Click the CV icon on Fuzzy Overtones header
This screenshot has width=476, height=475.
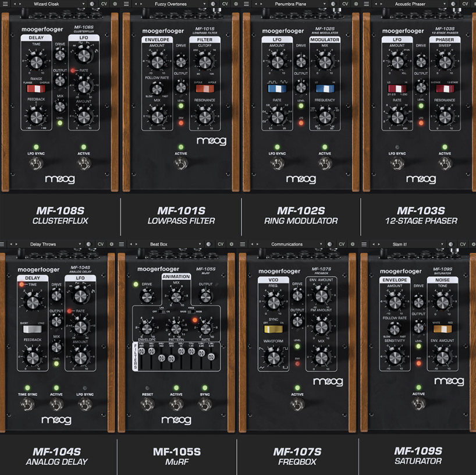pyautogui.click(x=224, y=4)
